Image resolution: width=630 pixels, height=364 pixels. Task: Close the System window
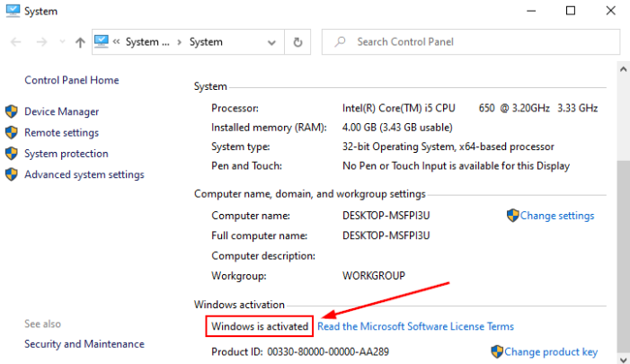point(611,11)
